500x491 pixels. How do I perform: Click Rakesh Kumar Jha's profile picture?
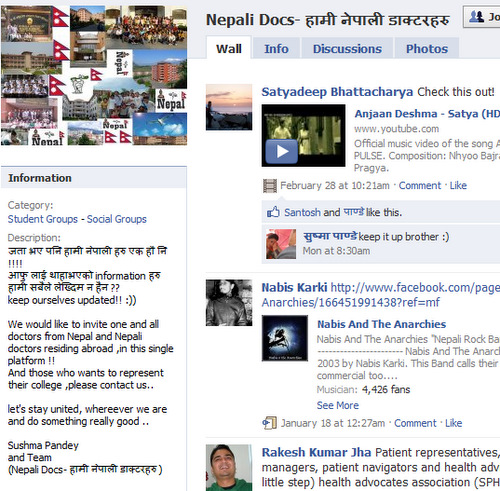229,467
